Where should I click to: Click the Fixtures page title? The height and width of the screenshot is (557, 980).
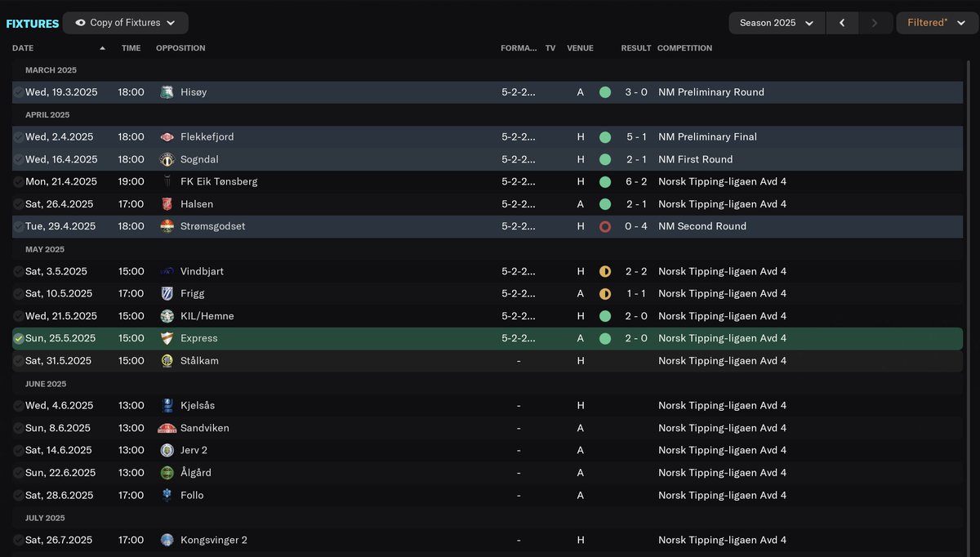pos(33,24)
